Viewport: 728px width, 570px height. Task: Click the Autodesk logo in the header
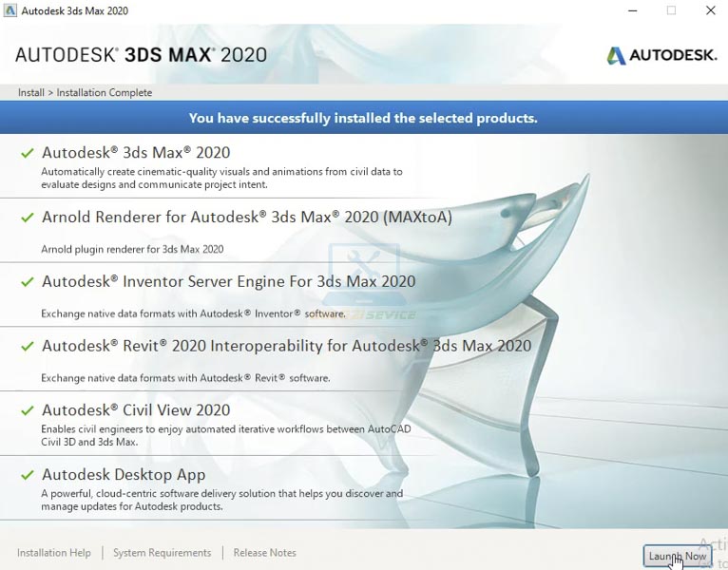point(661,55)
